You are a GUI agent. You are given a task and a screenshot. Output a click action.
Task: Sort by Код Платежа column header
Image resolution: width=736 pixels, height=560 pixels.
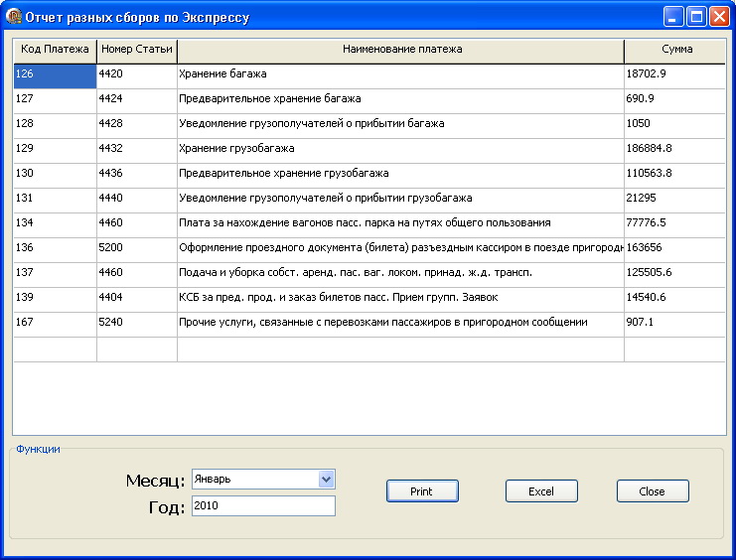tap(55, 50)
